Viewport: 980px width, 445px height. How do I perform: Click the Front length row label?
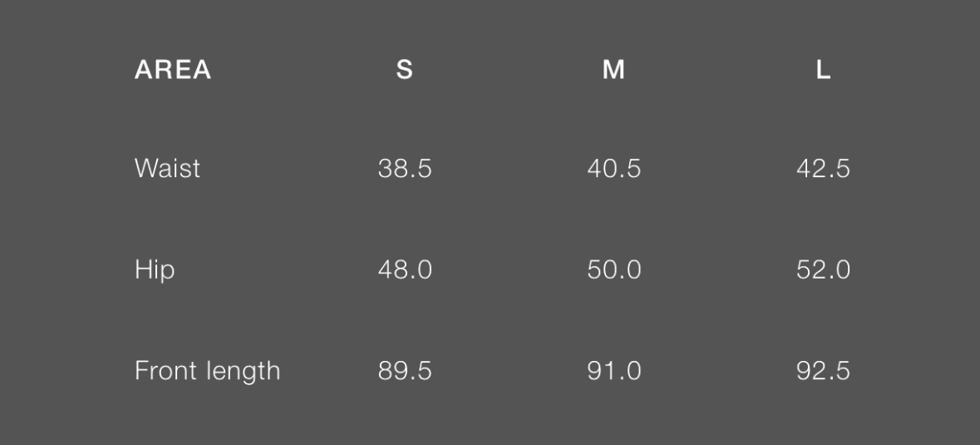tap(207, 371)
